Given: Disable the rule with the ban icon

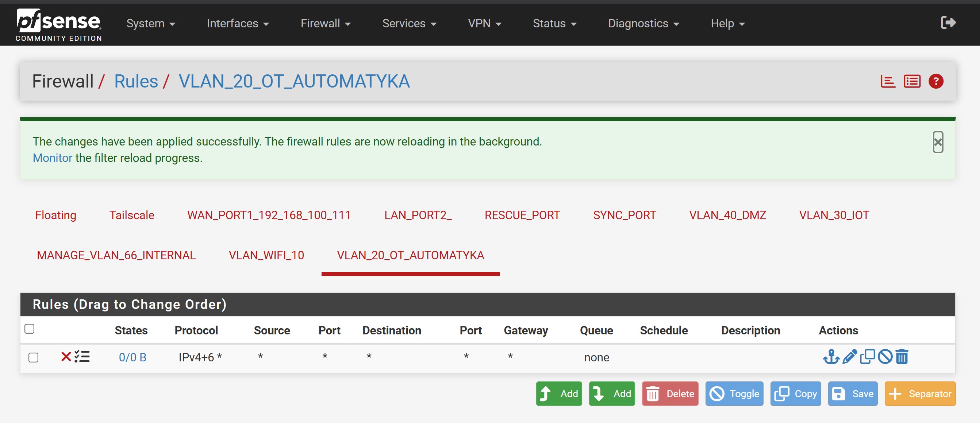Looking at the screenshot, I should (x=885, y=357).
